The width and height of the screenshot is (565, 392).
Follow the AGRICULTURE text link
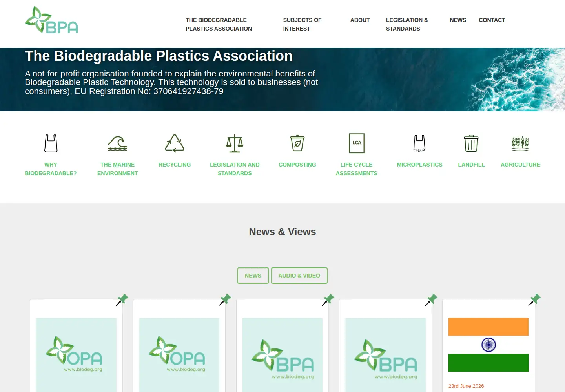(x=520, y=165)
